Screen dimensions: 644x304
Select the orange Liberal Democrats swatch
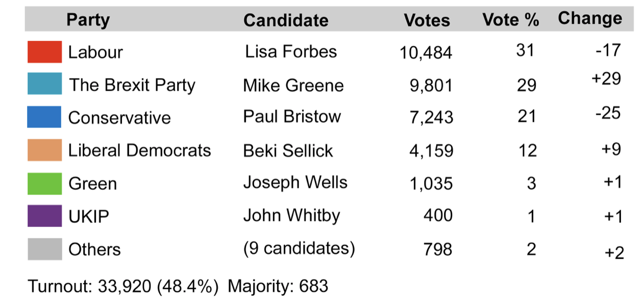coord(44,150)
